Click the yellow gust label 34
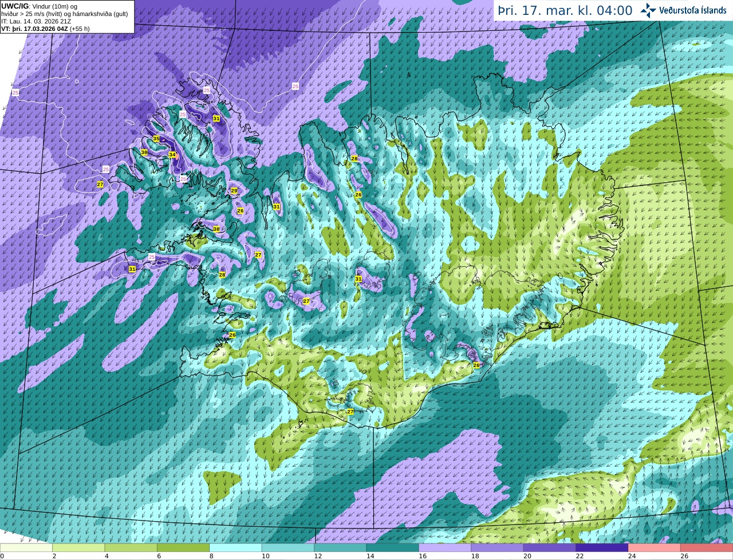Screen dimensions: 733x560 pyautogui.click(x=172, y=155)
